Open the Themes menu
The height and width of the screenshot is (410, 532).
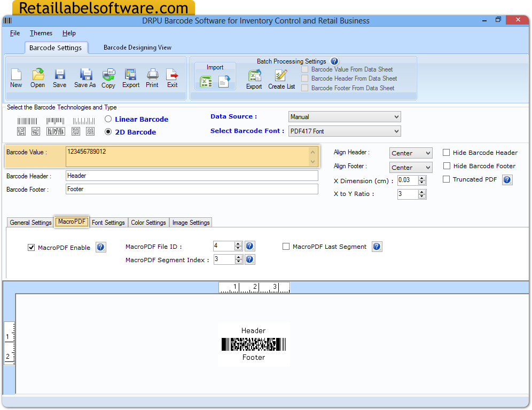coord(41,33)
